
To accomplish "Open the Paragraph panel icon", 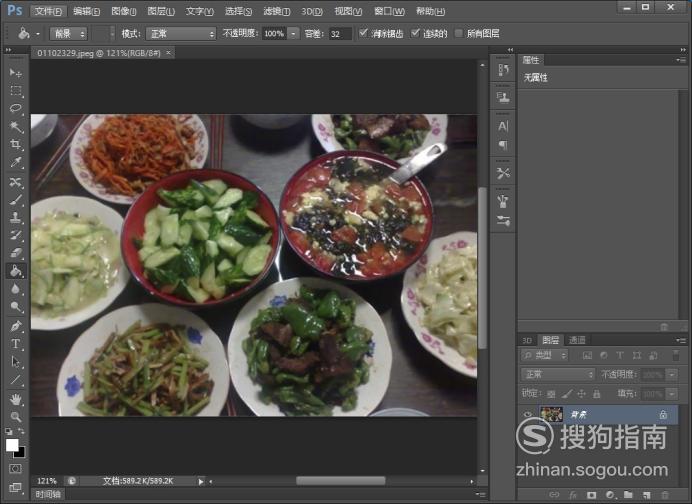I will (x=503, y=145).
